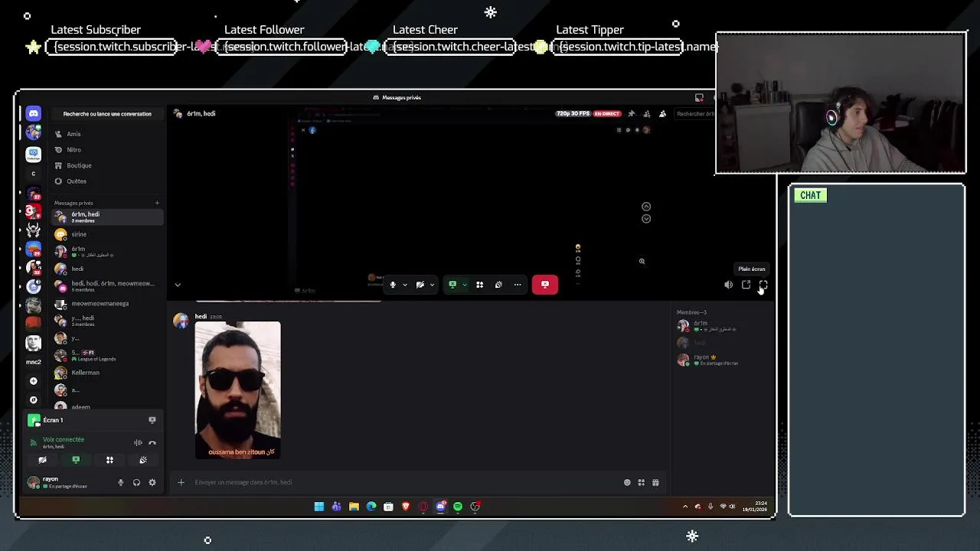The image size is (980, 551).
Task: Open activities from call control bar
Action: pos(479,285)
